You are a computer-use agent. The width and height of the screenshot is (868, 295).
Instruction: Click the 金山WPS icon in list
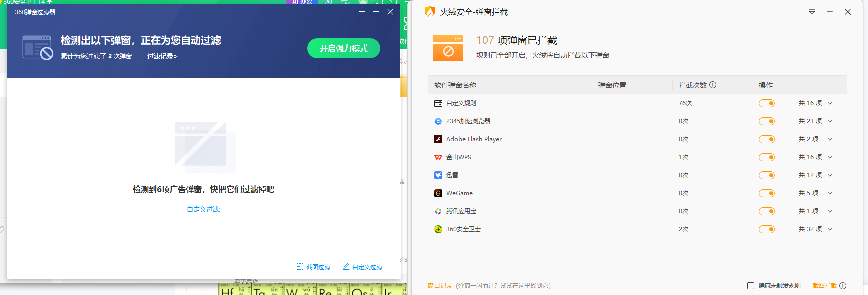(x=438, y=157)
